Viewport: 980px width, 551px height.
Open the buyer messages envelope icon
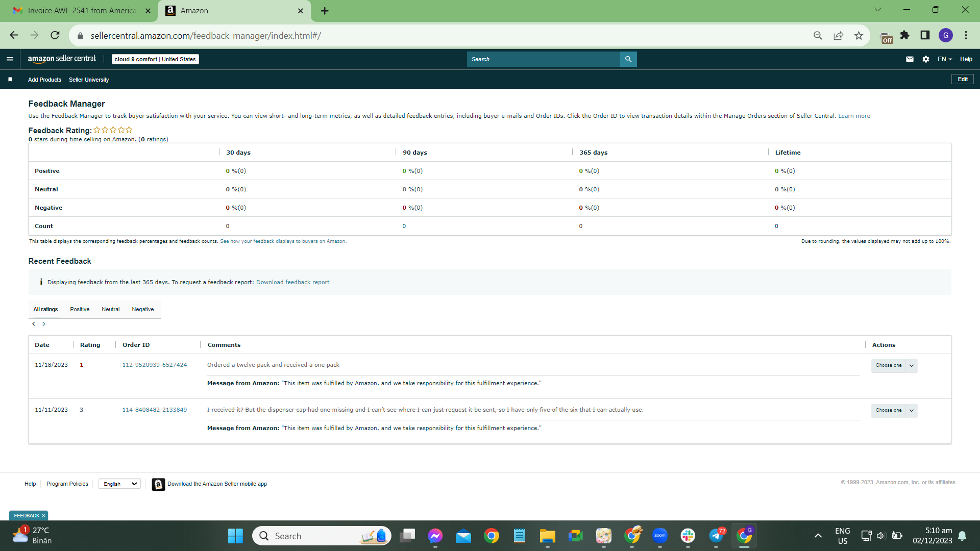[x=910, y=59]
